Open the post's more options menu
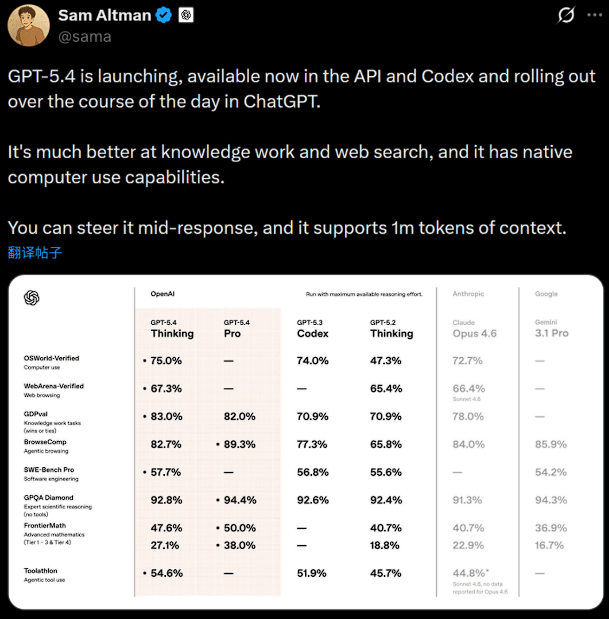The width and height of the screenshot is (609, 619). coord(594,15)
